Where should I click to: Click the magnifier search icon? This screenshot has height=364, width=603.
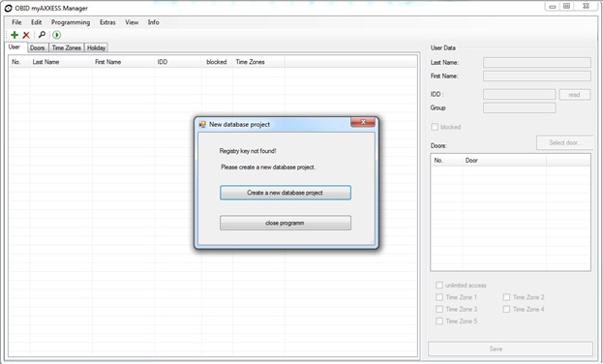[42, 35]
